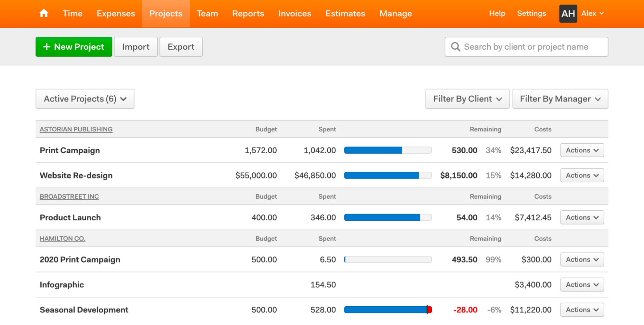The height and width of the screenshot is (325, 644).
Task: Open the Actions menu for Print Campaign
Action: tap(582, 150)
